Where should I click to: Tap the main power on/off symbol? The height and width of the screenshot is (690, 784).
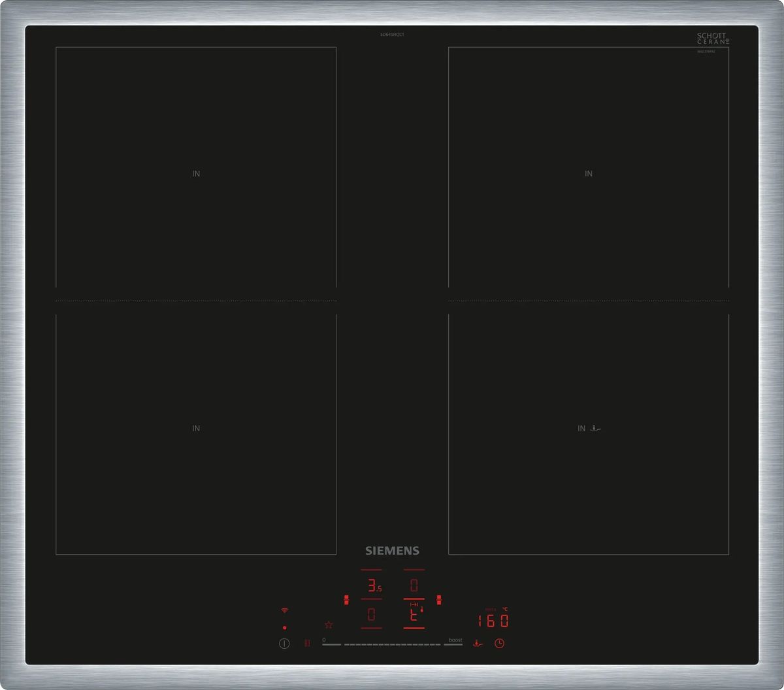(284, 644)
